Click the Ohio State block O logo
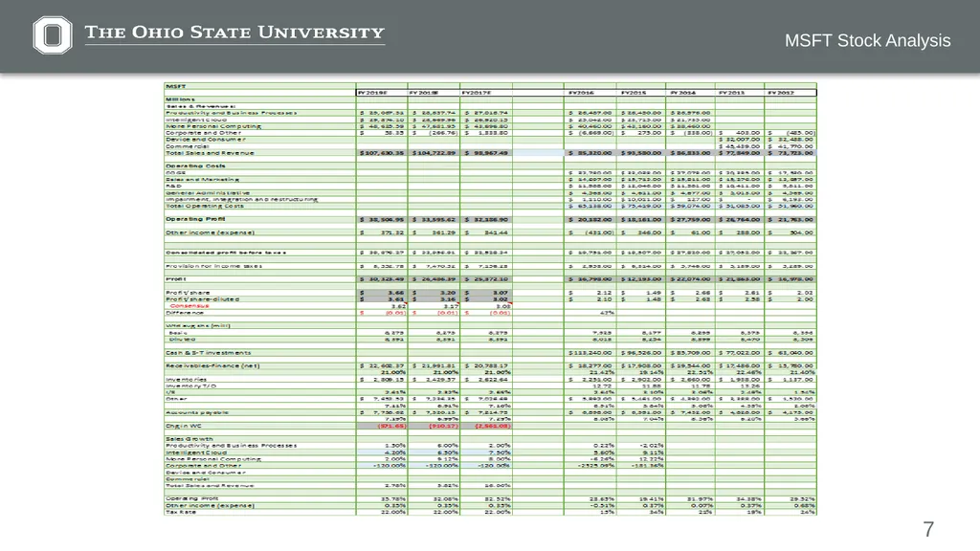The height and width of the screenshot is (551, 980). [53, 35]
